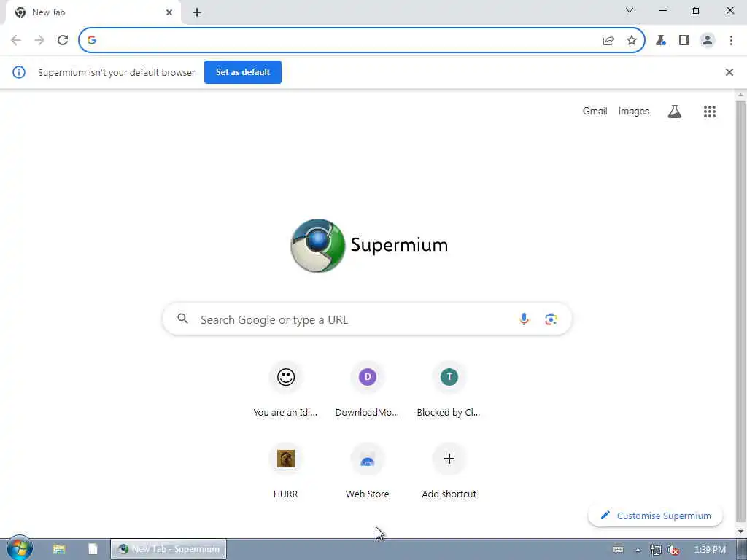
Task: Open the Google apps grid
Action: click(x=710, y=112)
